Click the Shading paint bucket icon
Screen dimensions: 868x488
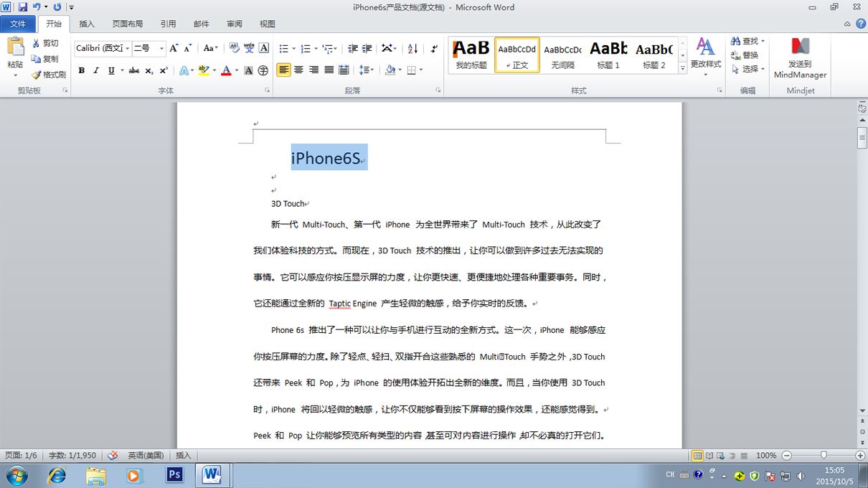(390, 70)
